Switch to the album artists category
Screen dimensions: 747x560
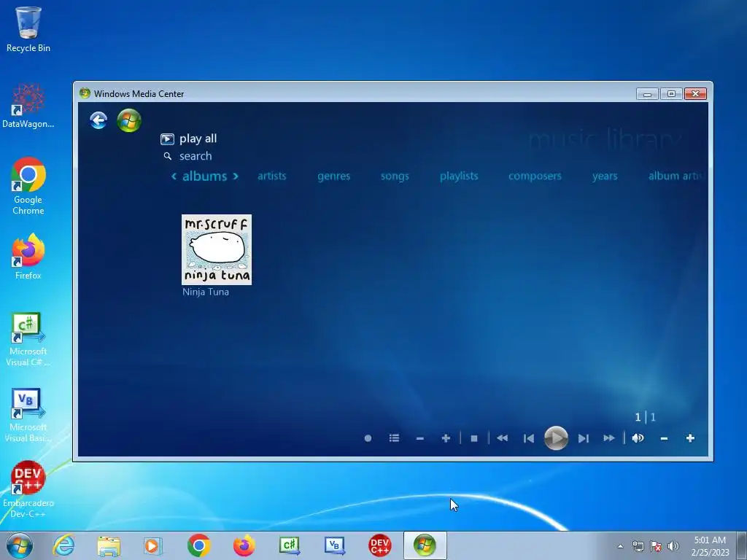[x=676, y=176]
